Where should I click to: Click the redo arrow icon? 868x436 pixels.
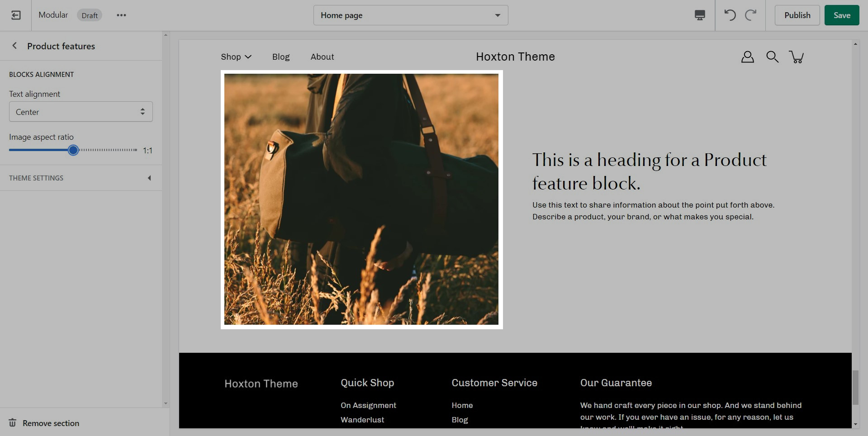coord(751,15)
